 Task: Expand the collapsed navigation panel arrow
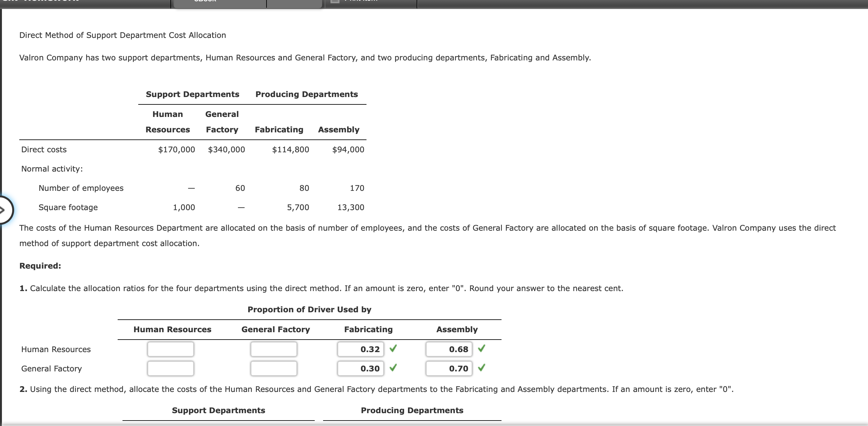[3, 210]
